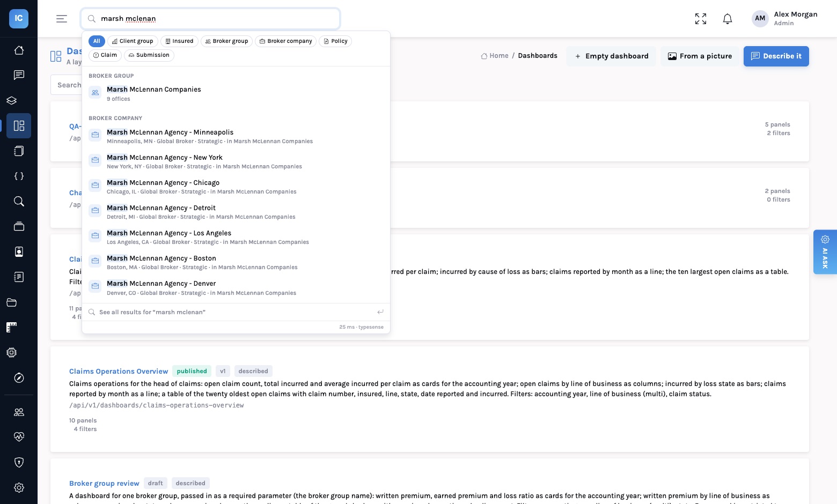Open the chat messages sidebar icon

(x=19, y=75)
